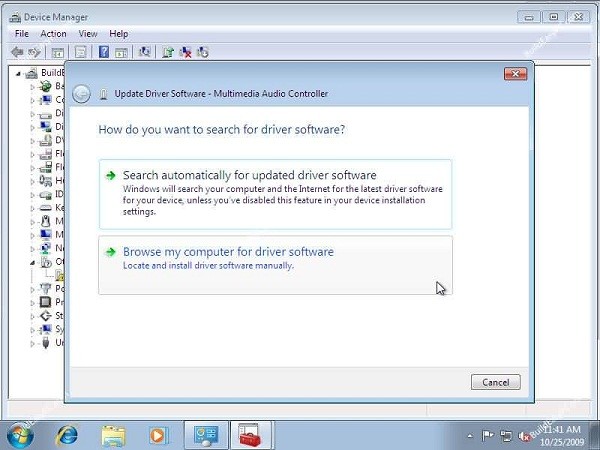The width and height of the screenshot is (600, 450).
Task: Expand the IDE controllers category
Action: click(33, 195)
